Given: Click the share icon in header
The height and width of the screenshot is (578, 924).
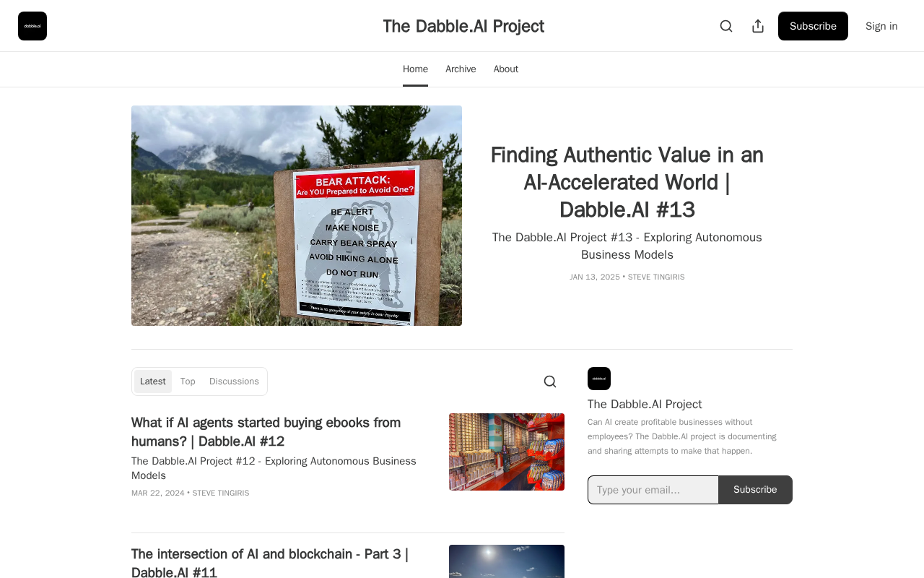Looking at the screenshot, I should coord(758,26).
